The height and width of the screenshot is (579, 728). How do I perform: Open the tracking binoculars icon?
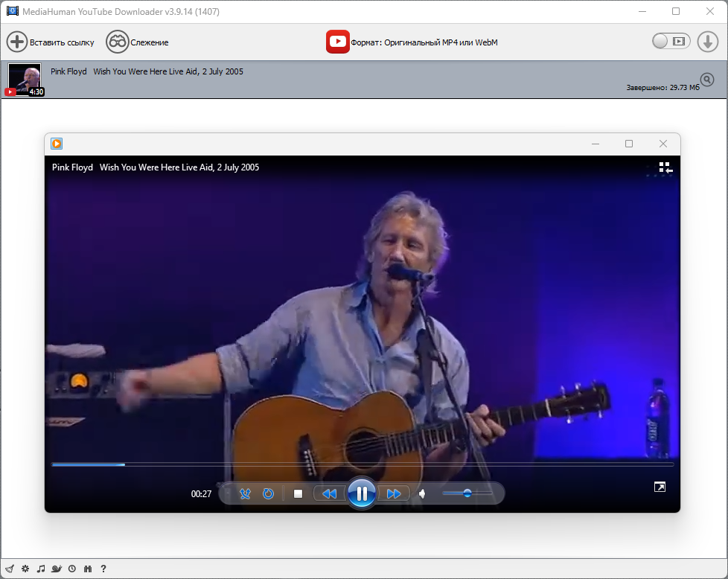[117, 42]
